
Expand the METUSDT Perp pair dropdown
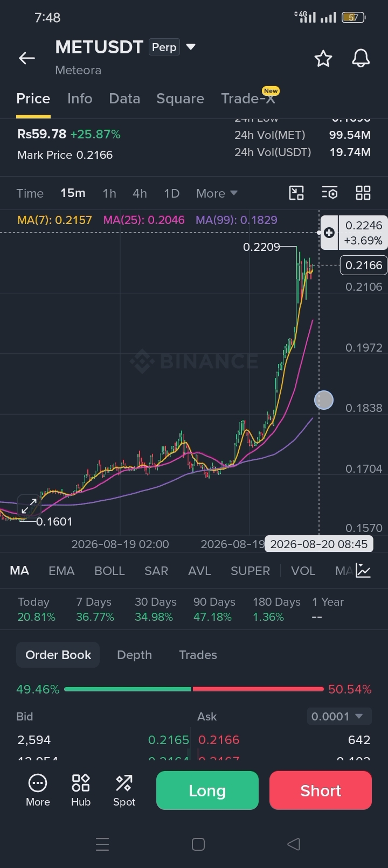[x=191, y=47]
